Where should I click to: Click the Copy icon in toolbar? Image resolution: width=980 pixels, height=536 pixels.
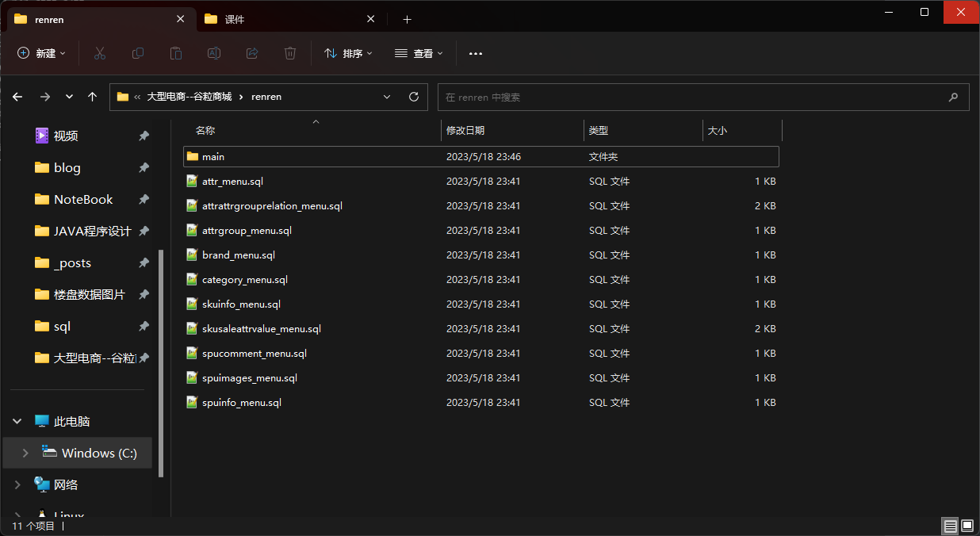[x=138, y=53]
